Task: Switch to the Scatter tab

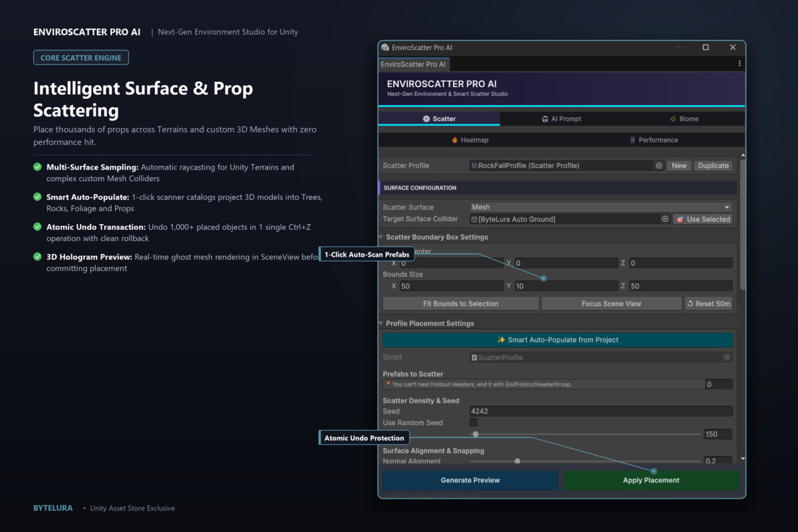Action: (x=439, y=118)
